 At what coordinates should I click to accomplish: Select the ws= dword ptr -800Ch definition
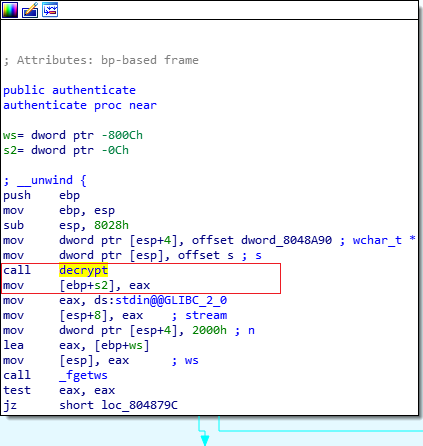coord(73,135)
